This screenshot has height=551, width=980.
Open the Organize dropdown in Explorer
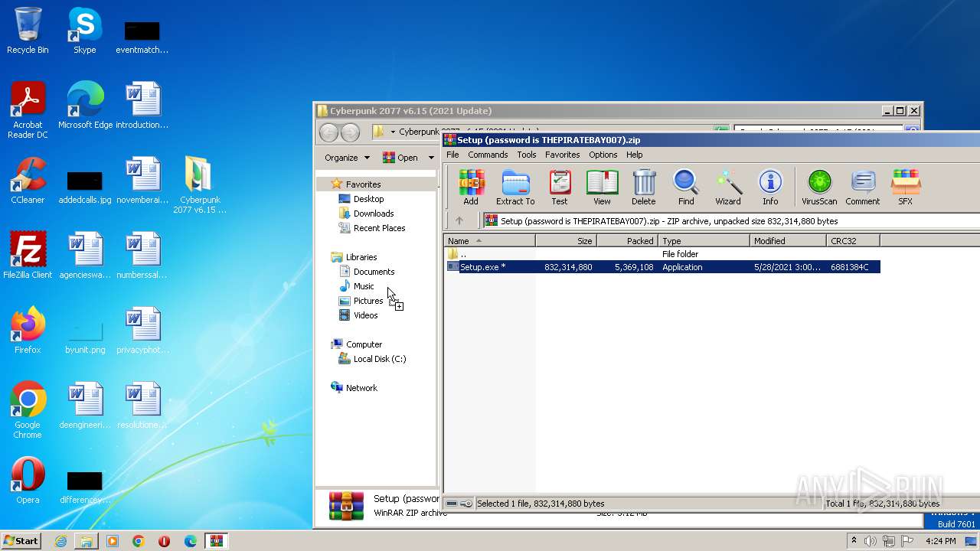point(347,158)
